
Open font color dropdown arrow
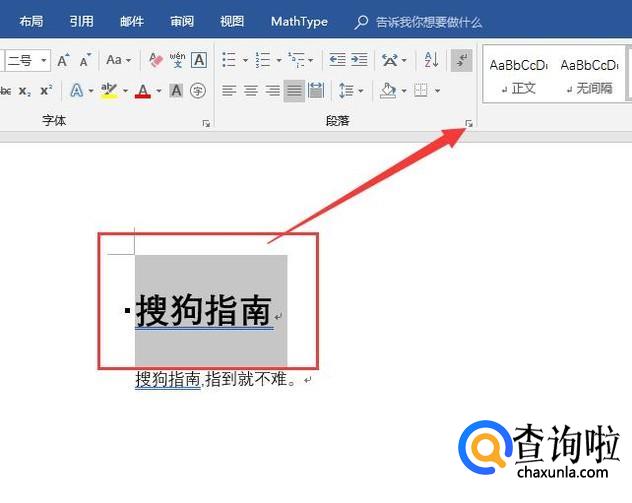[x=159, y=91]
